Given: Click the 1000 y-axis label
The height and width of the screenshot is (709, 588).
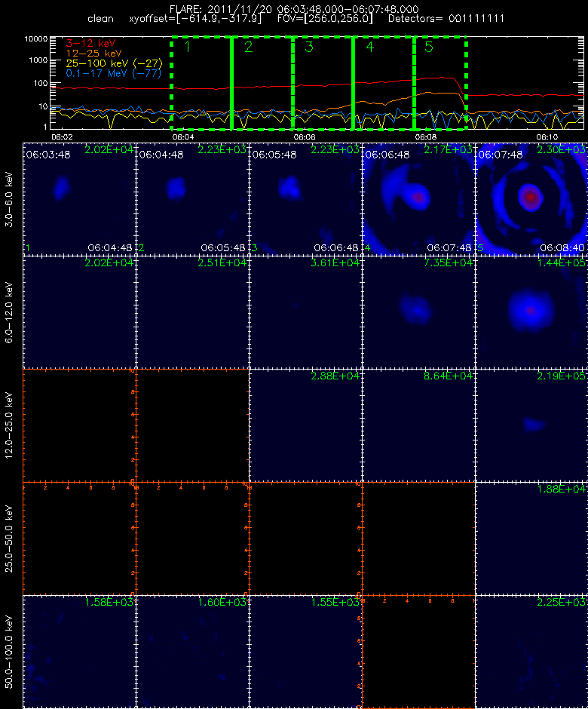Looking at the screenshot, I should point(38,60).
